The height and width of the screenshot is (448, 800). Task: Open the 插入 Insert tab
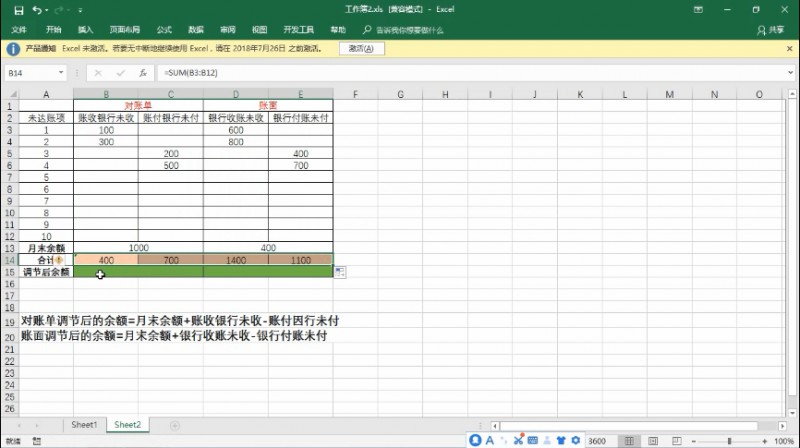[85, 30]
